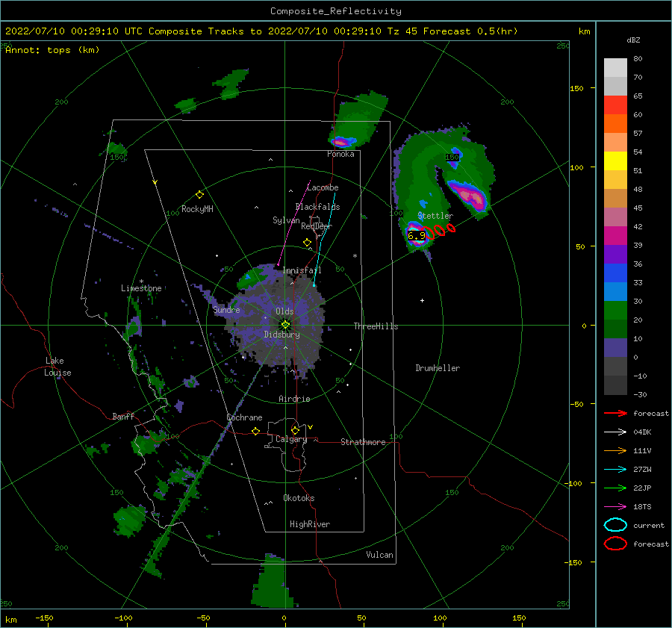
Task: Click the Cochrane town label
Action: (x=244, y=417)
